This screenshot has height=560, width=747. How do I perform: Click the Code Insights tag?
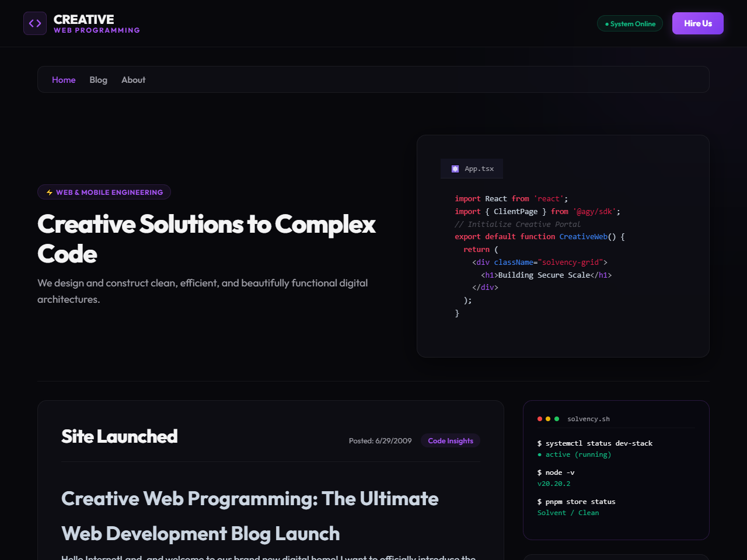tap(451, 441)
